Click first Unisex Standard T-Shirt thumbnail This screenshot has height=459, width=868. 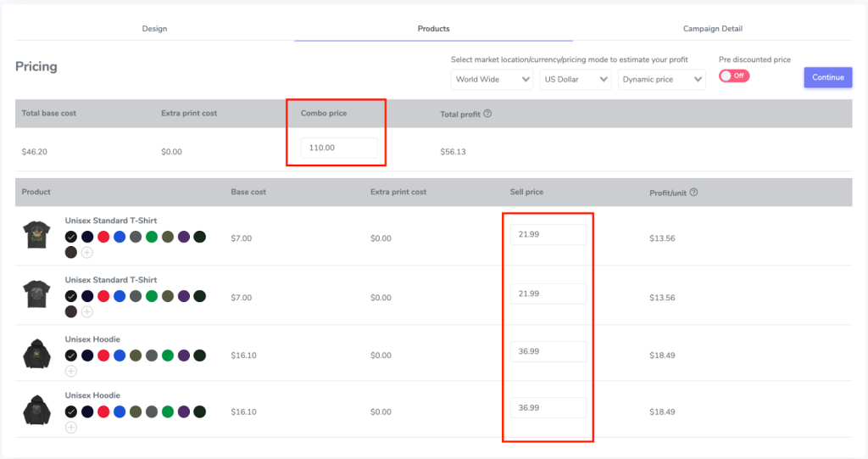[36, 234]
